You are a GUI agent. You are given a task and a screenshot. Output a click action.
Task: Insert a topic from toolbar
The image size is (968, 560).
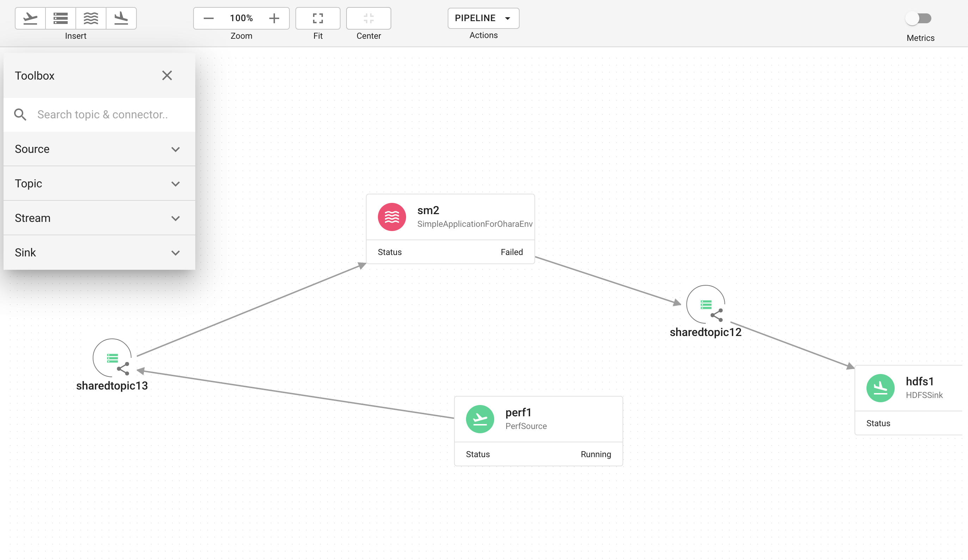point(61,18)
